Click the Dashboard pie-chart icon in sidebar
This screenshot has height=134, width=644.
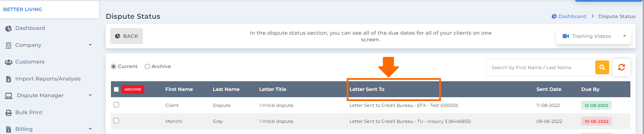point(8,28)
